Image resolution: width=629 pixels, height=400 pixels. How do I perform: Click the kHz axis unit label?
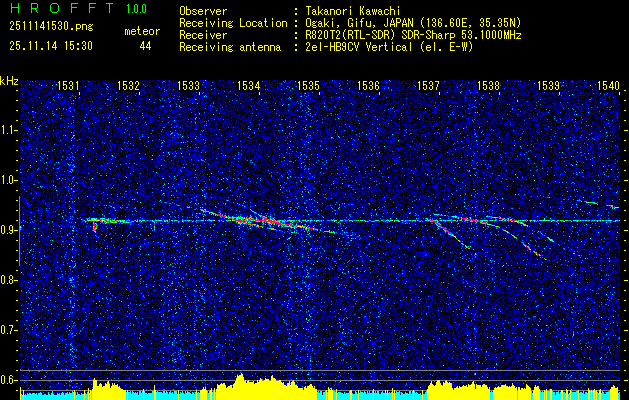pos(9,81)
